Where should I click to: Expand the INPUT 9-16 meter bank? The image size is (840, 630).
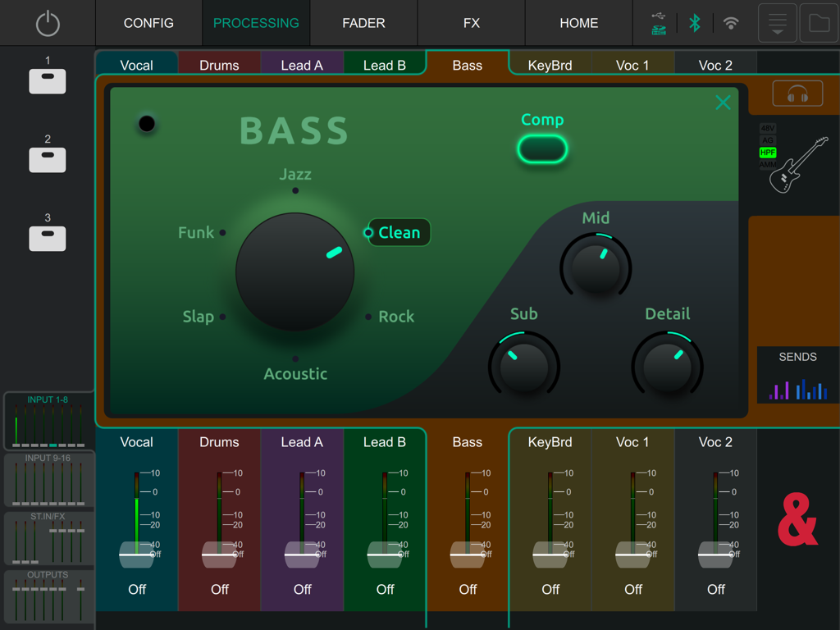(48, 477)
